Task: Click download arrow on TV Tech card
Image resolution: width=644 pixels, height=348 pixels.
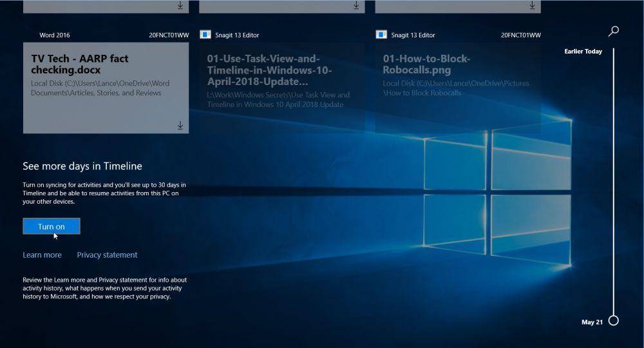Action: click(180, 125)
